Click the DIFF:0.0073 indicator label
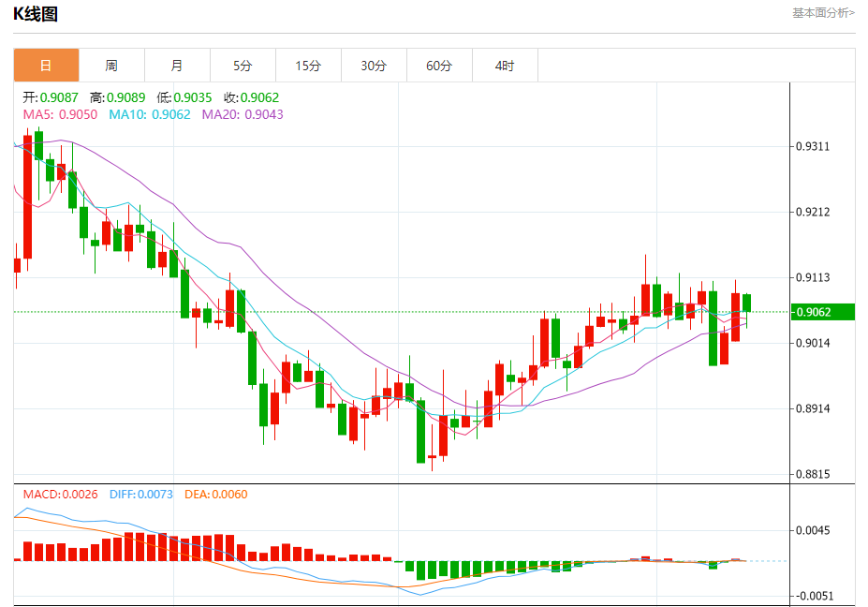 (141, 494)
